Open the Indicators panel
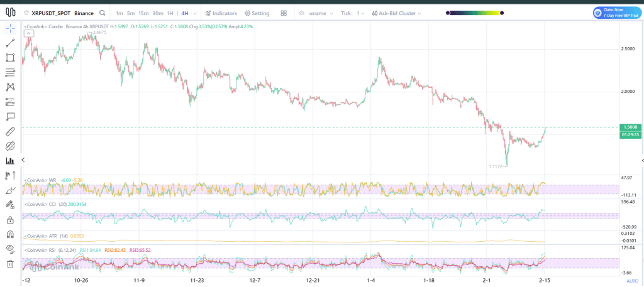 pos(221,13)
